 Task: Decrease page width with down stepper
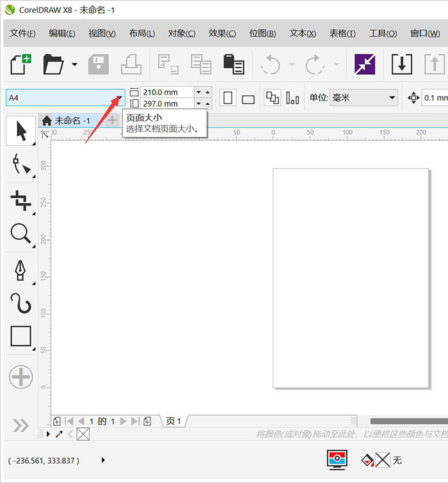[199, 92]
